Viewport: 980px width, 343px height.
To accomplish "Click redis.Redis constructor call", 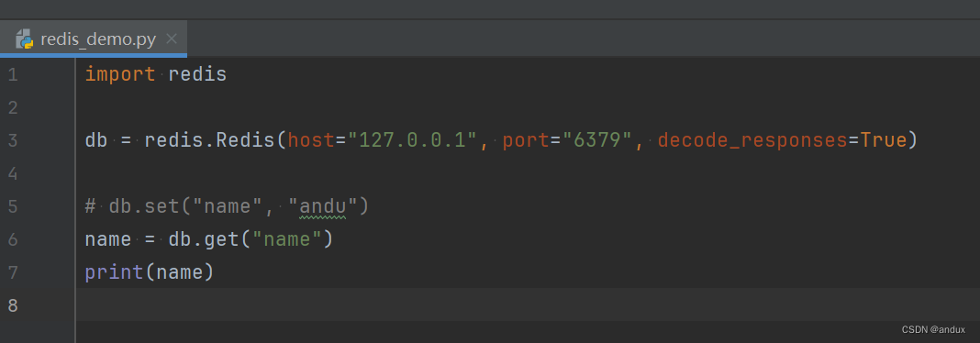I will (x=209, y=140).
